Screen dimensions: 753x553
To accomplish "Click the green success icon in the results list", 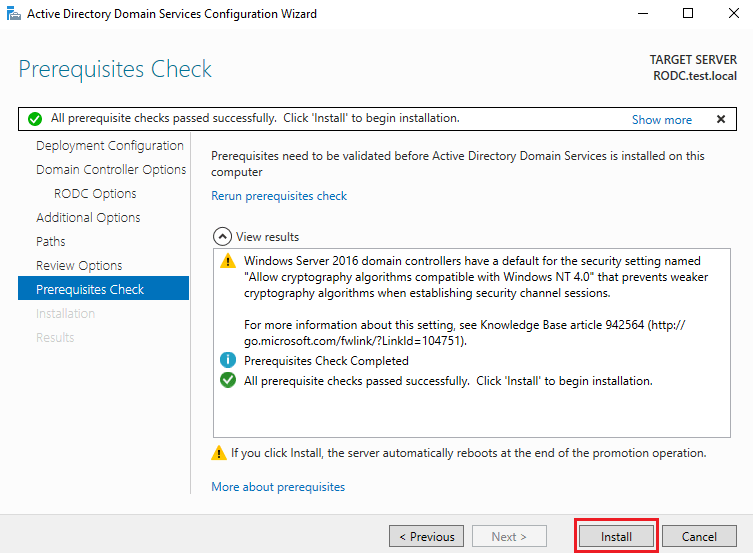I will point(228,381).
